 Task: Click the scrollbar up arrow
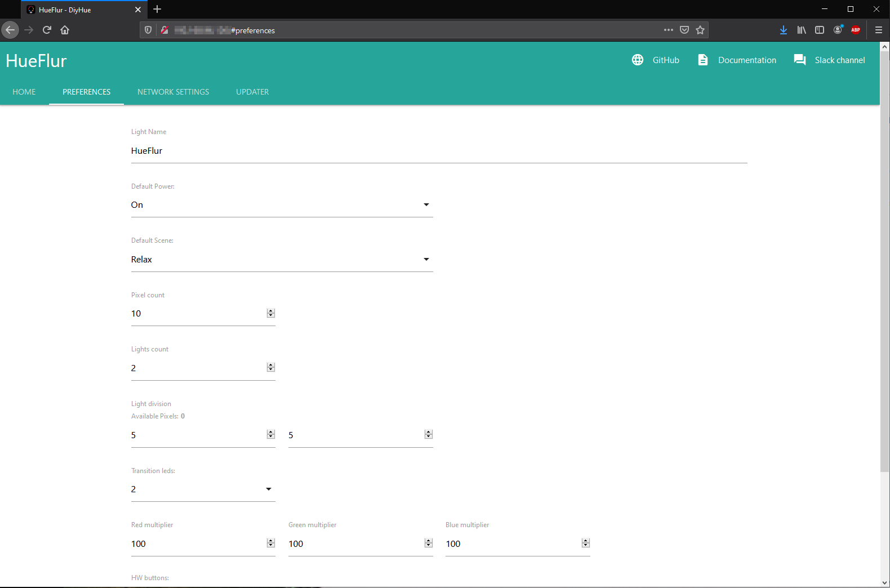tap(885, 47)
